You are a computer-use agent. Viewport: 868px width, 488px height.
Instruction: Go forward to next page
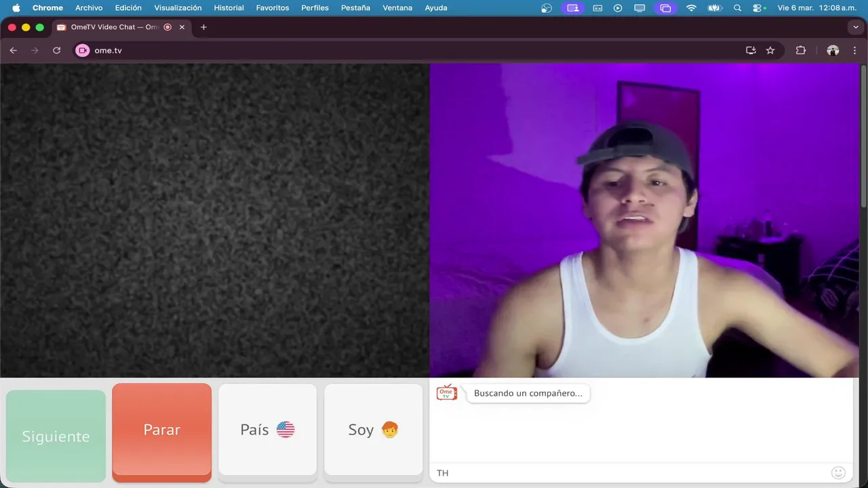pyautogui.click(x=35, y=50)
